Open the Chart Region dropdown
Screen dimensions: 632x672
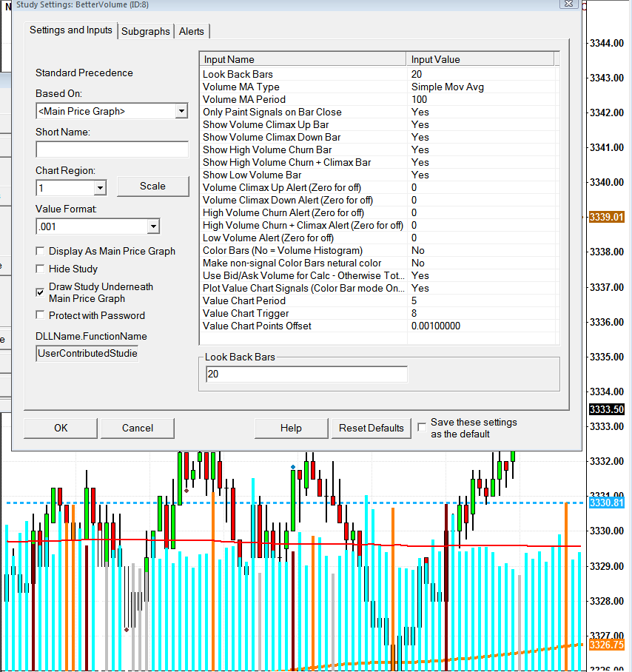point(100,188)
